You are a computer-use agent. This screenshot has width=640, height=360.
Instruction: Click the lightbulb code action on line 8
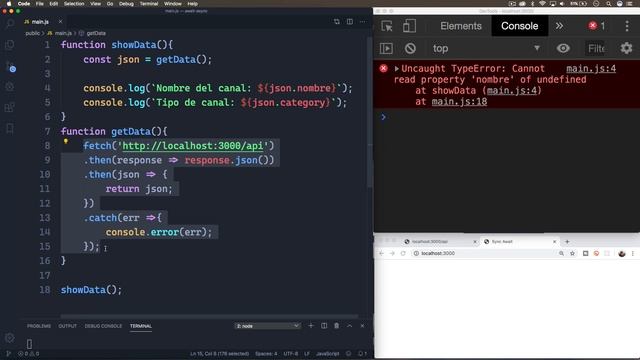66,142
